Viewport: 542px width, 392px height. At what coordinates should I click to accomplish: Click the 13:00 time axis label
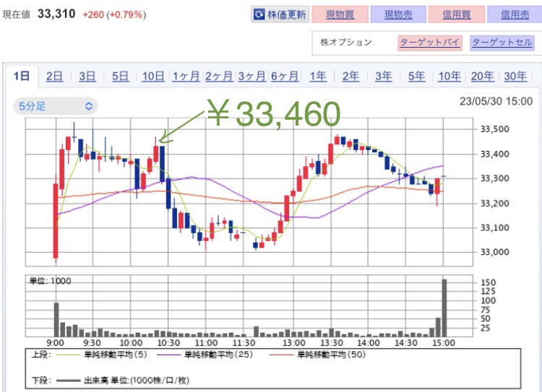coord(294,343)
